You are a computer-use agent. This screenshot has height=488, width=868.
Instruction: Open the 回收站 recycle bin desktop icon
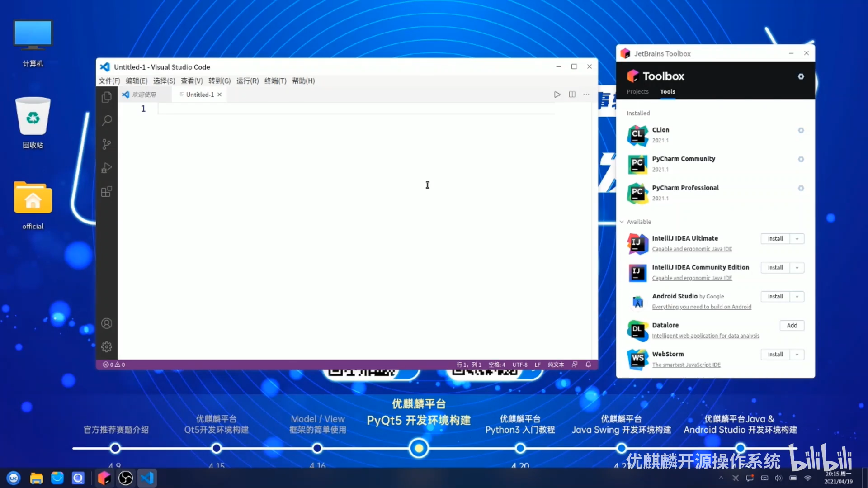click(33, 123)
